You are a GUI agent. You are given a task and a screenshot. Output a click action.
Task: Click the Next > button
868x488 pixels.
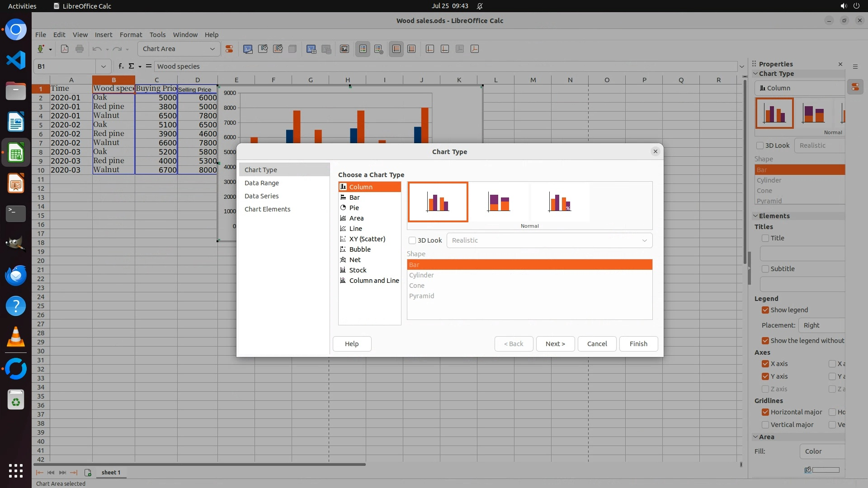point(555,344)
